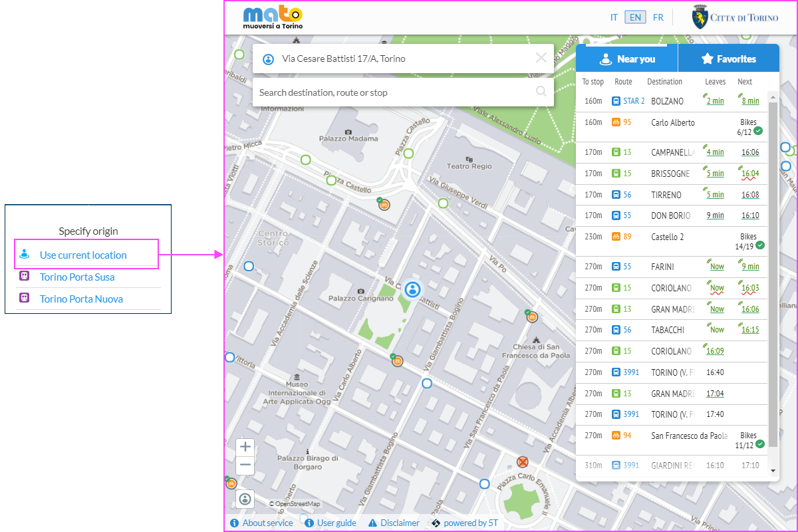Open the About service link
798x532 pixels.
click(261, 523)
